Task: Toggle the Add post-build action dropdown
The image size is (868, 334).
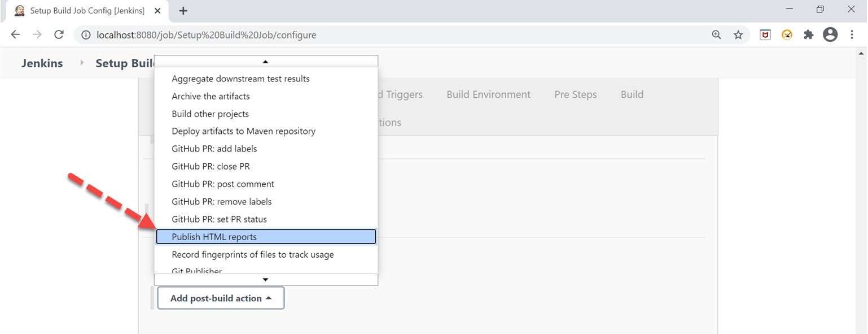Action: pyautogui.click(x=221, y=298)
